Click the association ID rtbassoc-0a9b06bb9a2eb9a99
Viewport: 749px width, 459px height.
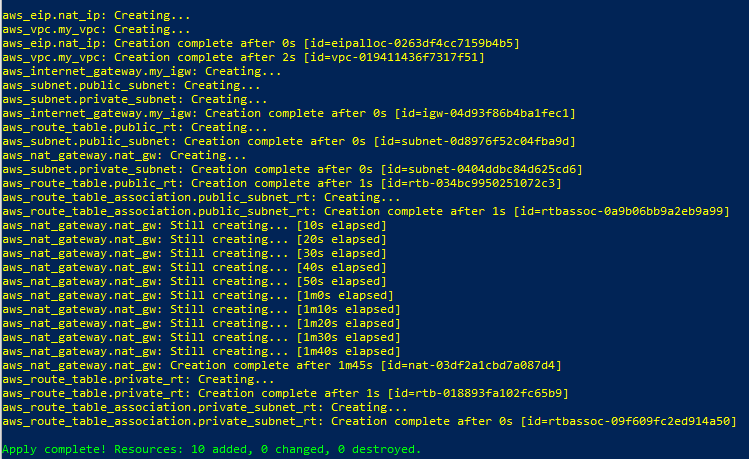[624, 211]
